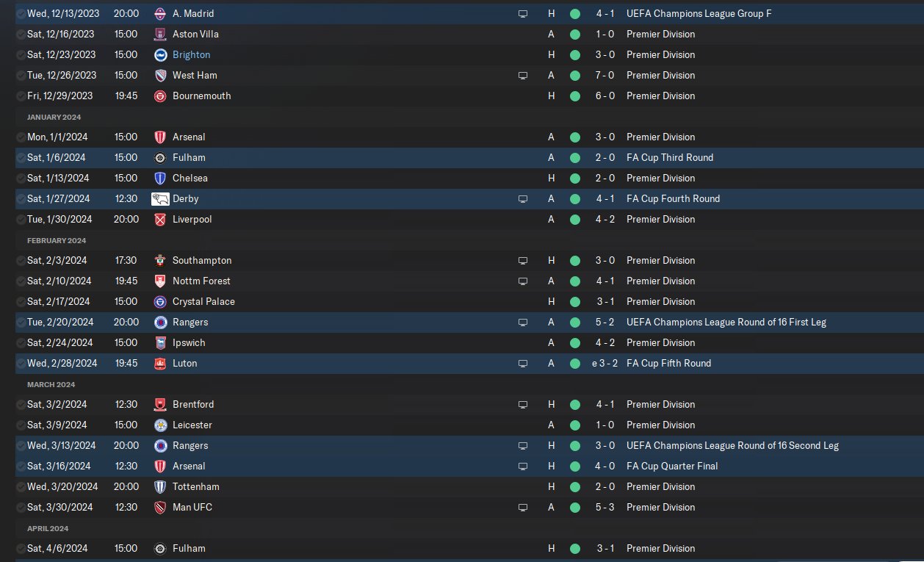Click the West Ham club crest
Viewport: 924px width, 562px height.
pos(160,75)
